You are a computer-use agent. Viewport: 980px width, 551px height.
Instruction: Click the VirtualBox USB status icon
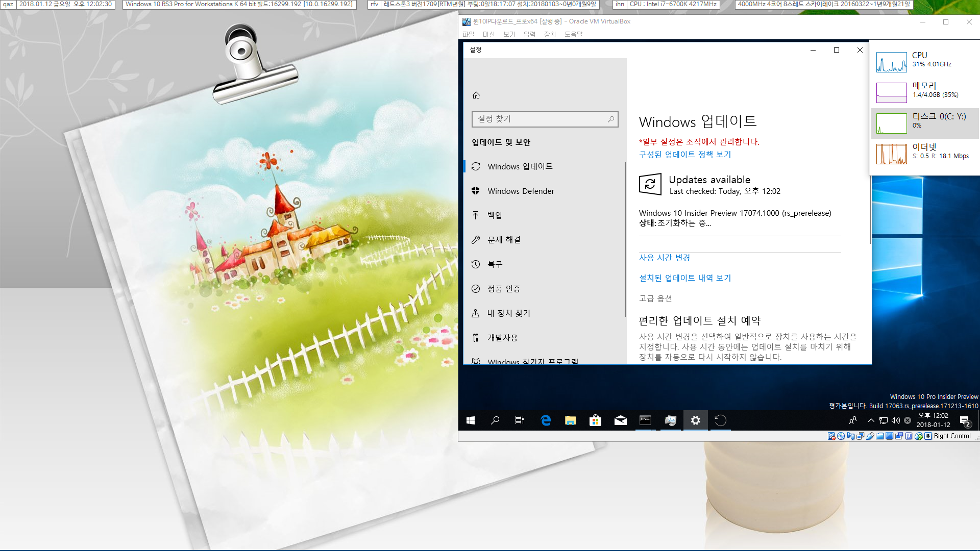(x=870, y=436)
